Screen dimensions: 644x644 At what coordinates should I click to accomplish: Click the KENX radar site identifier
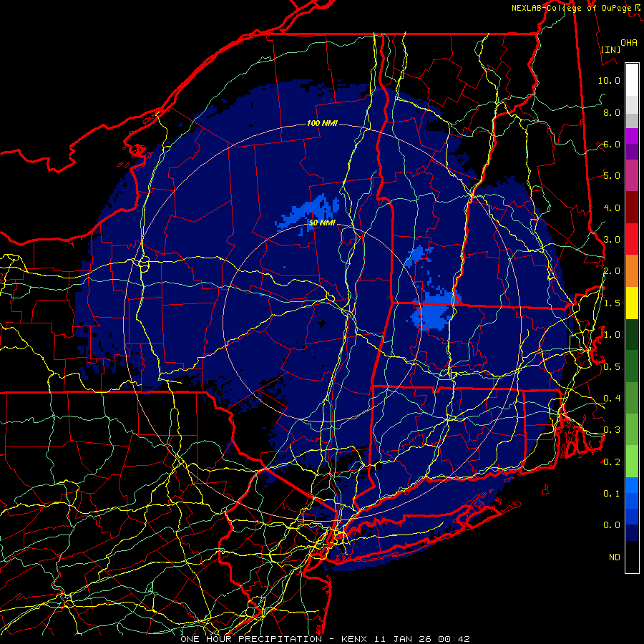[355, 639]
